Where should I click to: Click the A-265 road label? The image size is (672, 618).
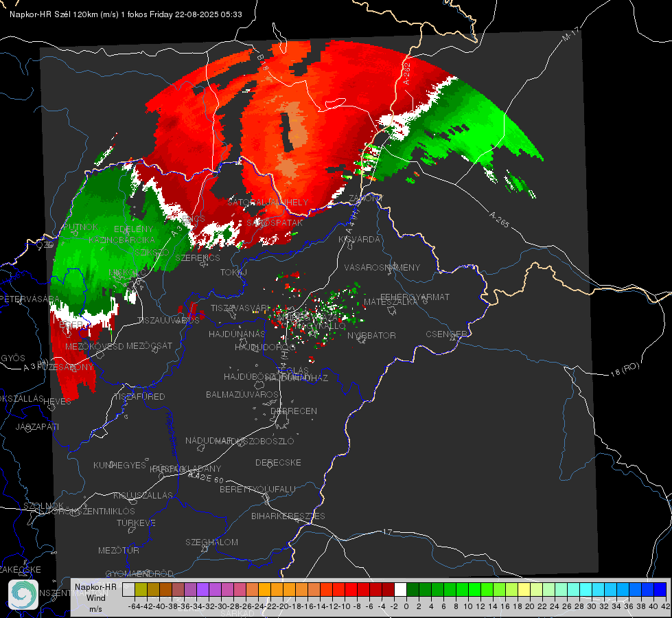click(499, 220)
